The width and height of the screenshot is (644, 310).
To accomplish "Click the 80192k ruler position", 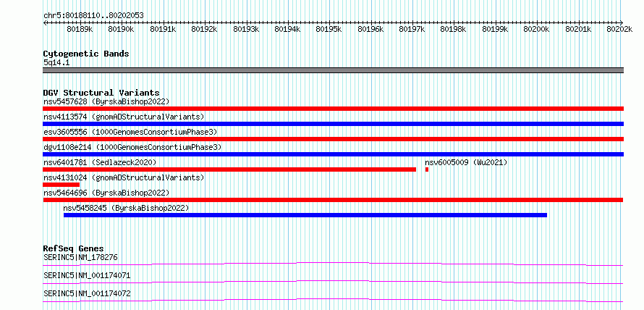I will coord(205,29).
